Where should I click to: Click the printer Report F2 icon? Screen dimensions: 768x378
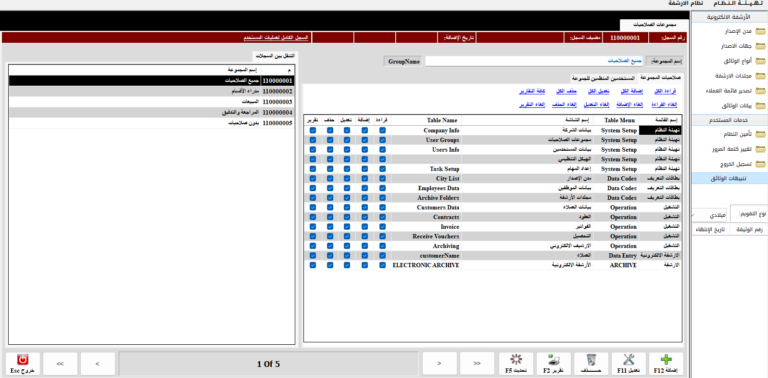click(x=554, y=360)
